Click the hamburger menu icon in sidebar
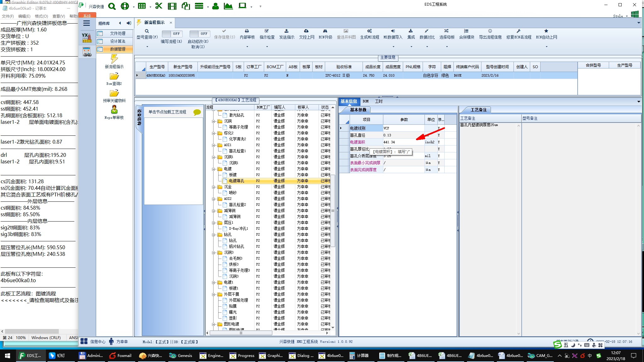The width and height of the screenshot is (644, 362). pyautogui.click(x=86, y=23)
